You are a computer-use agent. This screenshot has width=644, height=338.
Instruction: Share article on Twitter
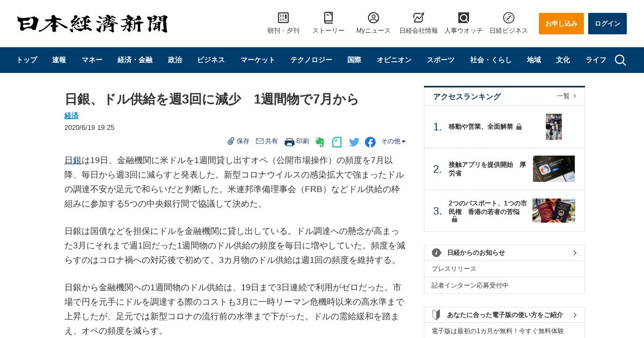(x=354, y=142)
